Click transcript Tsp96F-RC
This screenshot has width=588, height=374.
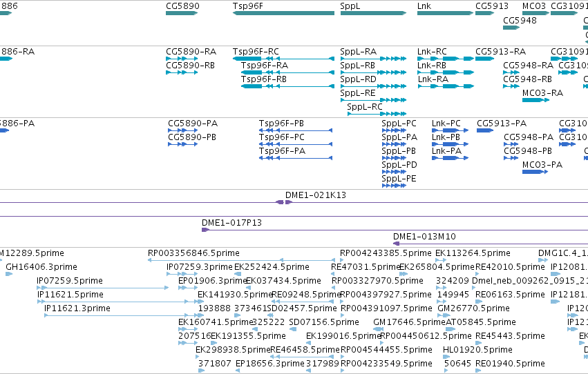[283, 59]
